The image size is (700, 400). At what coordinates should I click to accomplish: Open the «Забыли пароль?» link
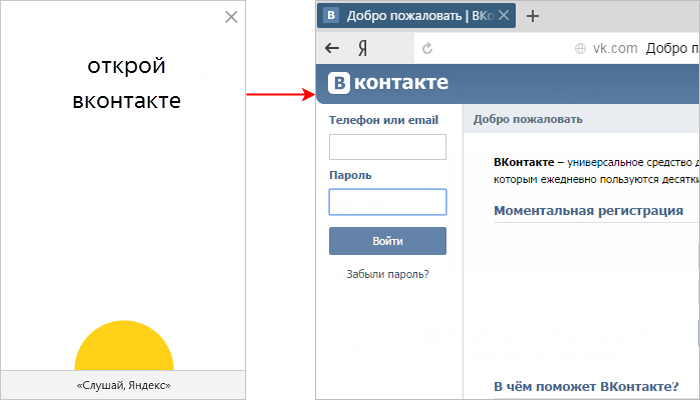pyautogui.click(x=388, y=274)
